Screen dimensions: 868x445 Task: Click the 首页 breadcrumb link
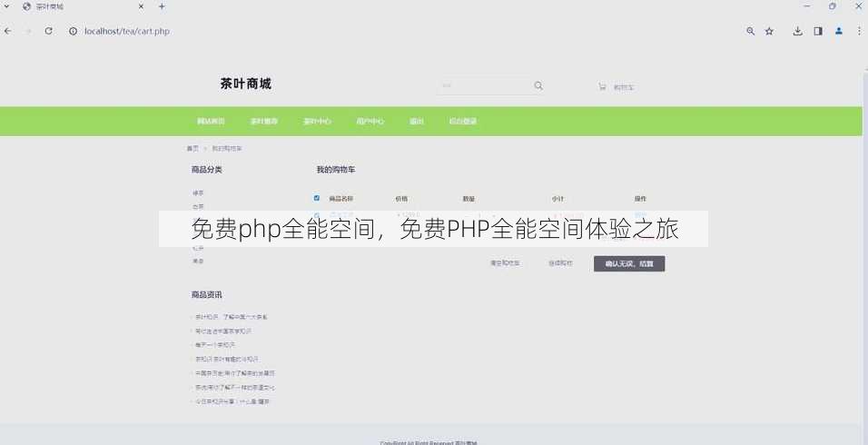pos(192,149)
